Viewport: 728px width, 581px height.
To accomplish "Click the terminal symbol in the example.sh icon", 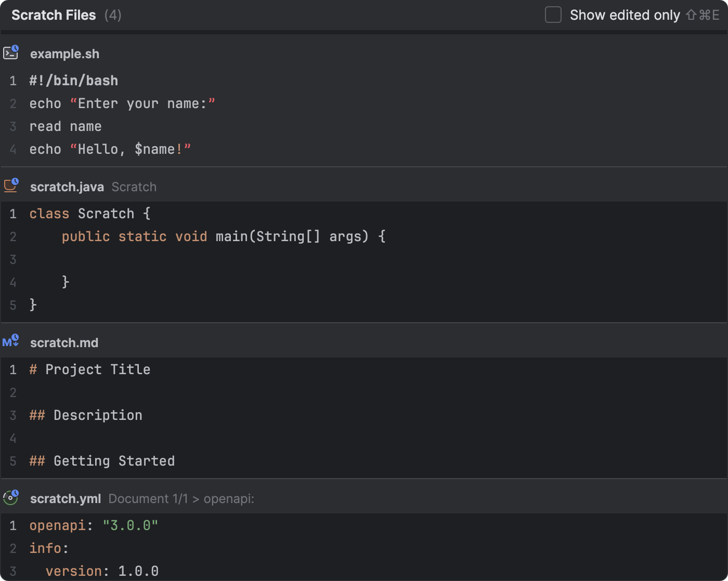I will click(9, 54).
